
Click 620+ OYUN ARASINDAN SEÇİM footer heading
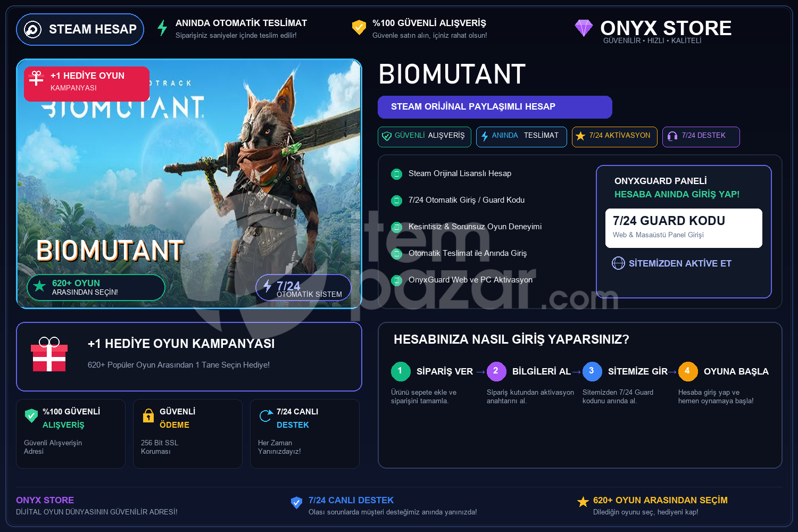pos(660,501)
